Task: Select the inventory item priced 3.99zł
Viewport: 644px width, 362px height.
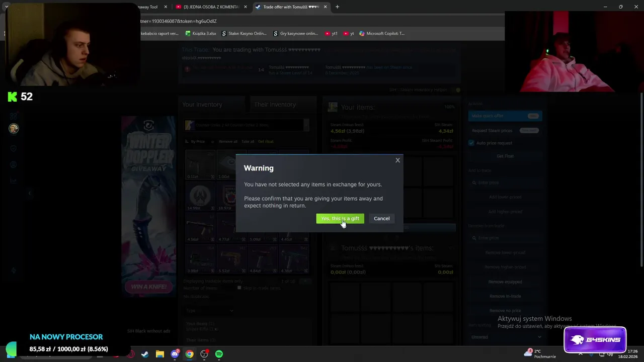Action: coord(200,258)
